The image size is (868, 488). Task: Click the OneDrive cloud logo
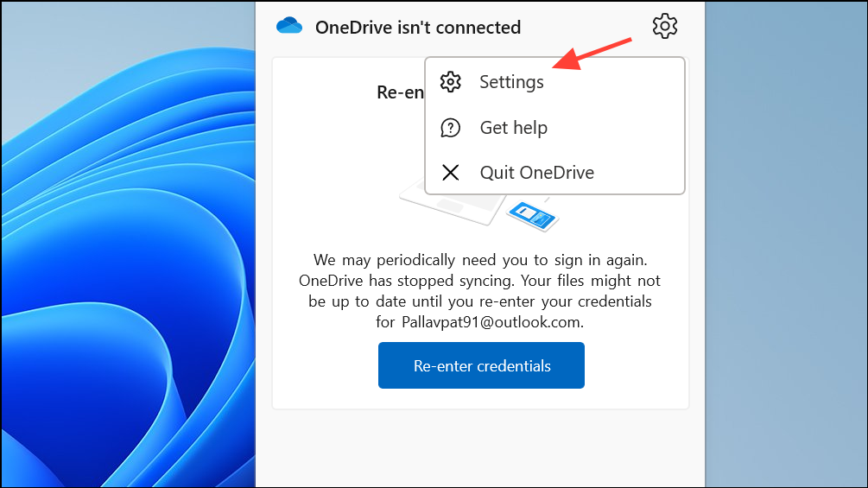(x=289, y=26)
